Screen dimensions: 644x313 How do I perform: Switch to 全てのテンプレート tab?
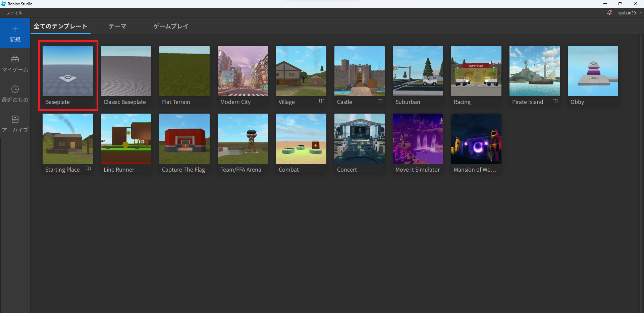pyautogui.click(x=60, y=26)
